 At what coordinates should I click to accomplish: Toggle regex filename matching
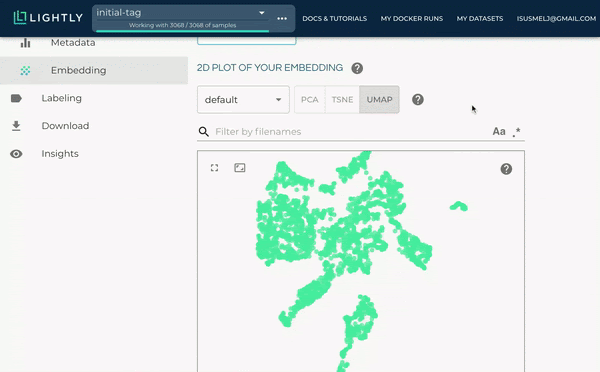[517, 132]
